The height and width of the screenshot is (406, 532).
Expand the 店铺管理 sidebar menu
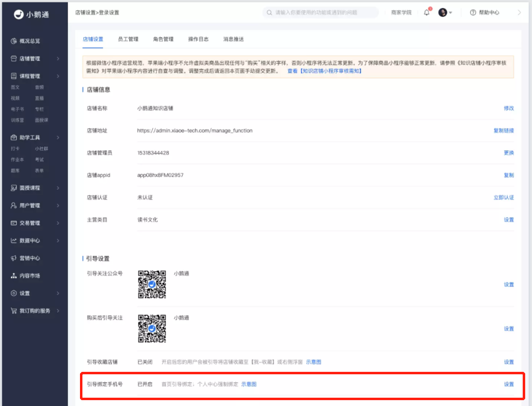point(35,59)
